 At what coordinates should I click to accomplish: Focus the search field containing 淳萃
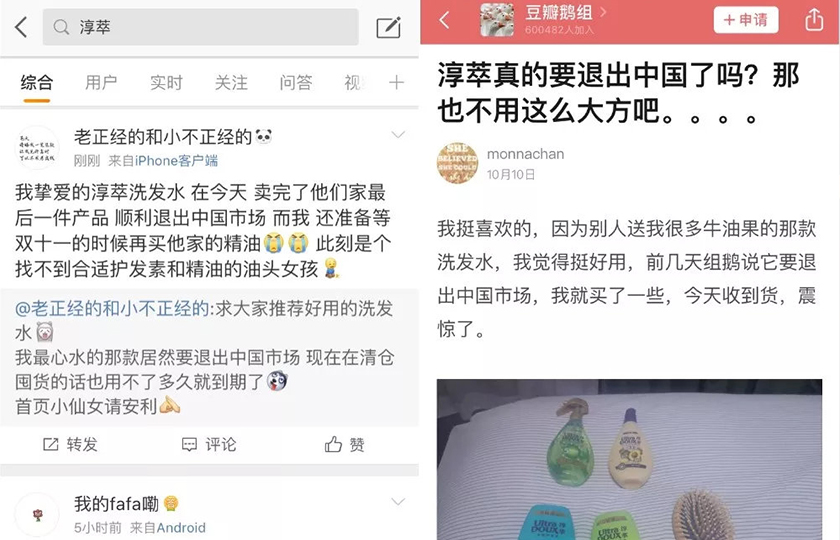click(200, 27)
